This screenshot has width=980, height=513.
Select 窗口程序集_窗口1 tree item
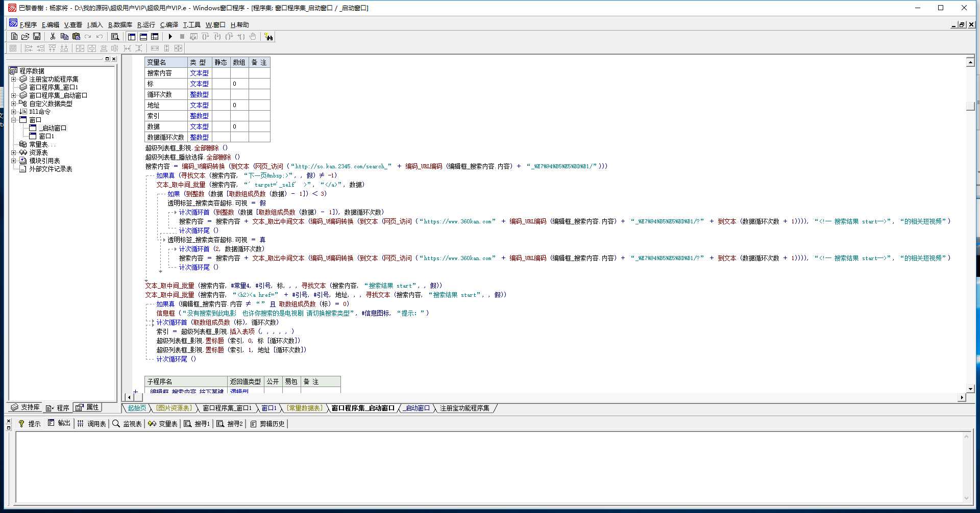point(54,87)
